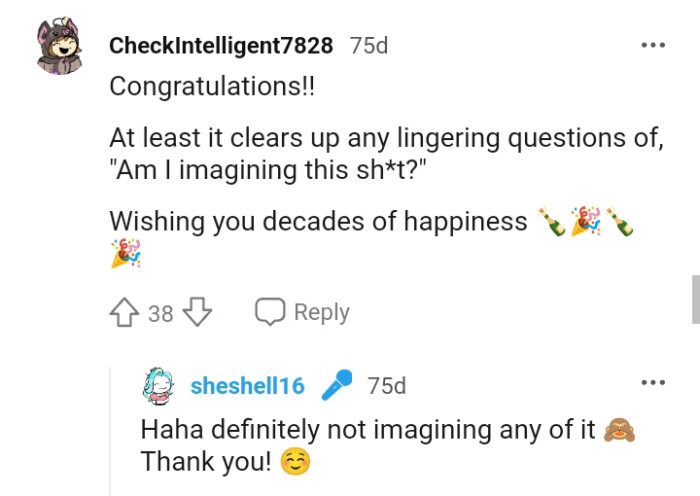This screenshot has width=700, height=496.
Task: Click the party popper emoji on its own line
Action: 126,254
